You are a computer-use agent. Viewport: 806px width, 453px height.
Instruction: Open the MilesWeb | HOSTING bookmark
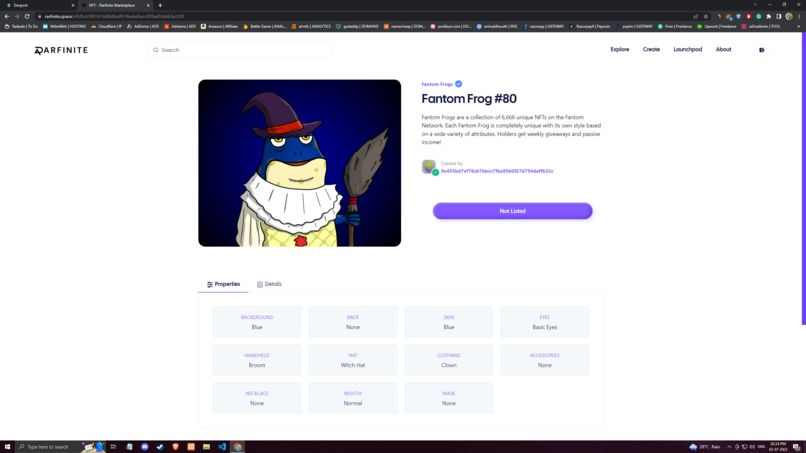64,26
